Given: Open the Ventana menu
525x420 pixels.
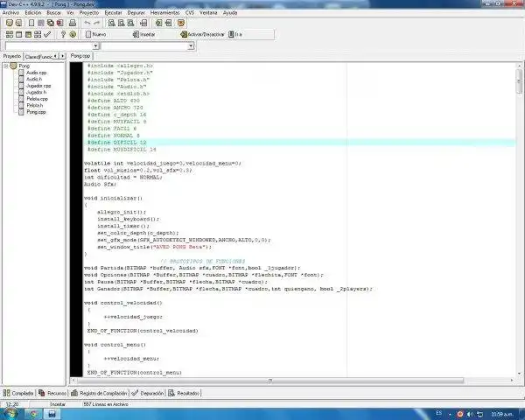Looking at the screenshot, I should [x=208, y=13].
